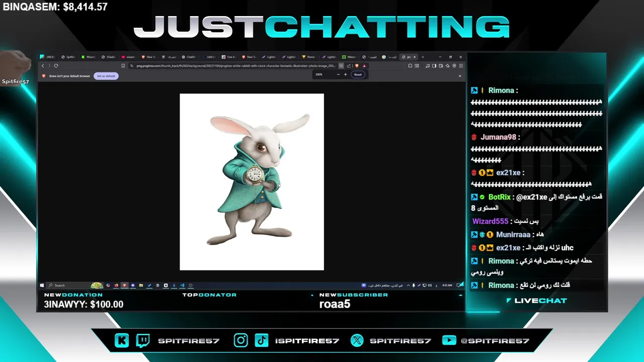644x362 pixels.
Task: Reset page zoom with Reset button
Action: point(358,74)
